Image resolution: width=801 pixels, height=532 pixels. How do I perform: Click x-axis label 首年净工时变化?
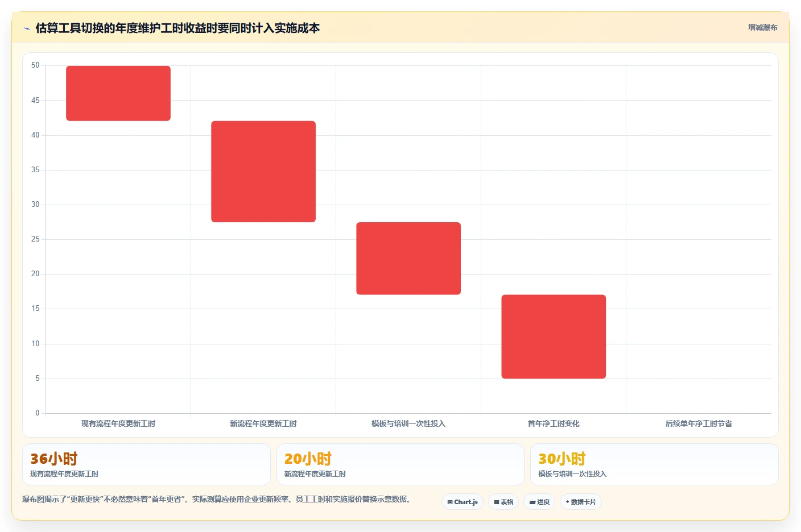[x=554, y=423]
